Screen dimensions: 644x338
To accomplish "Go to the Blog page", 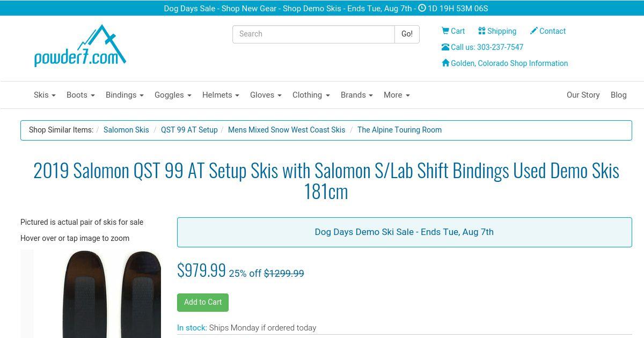I will (x=618, y=95).
